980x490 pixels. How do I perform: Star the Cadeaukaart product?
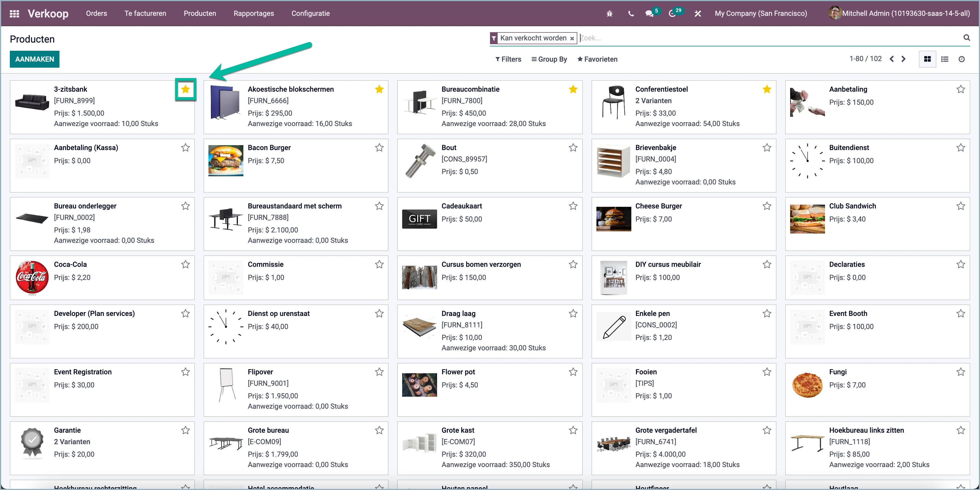click(573, 206)
